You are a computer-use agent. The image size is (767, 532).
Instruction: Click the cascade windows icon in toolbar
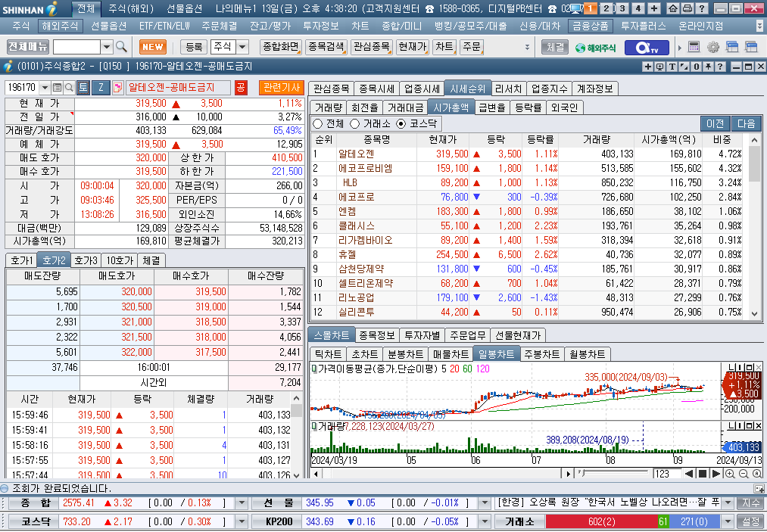pyautogui.click(x=732, y=47)
